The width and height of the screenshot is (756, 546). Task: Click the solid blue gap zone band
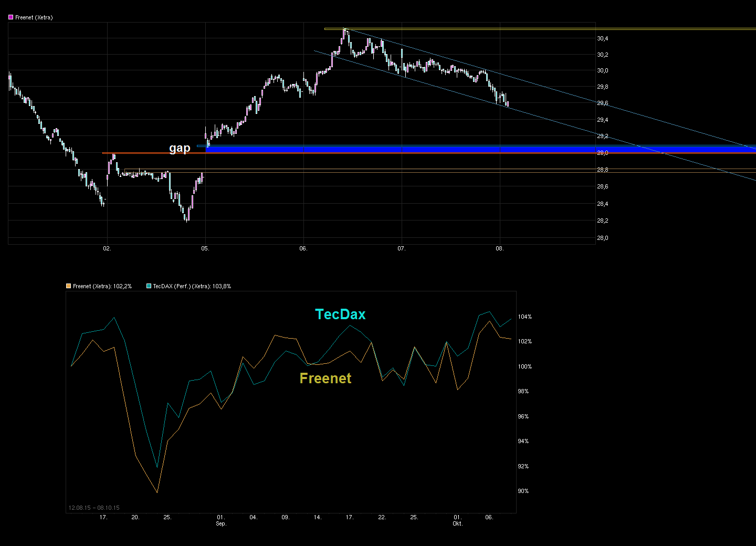[x=481, y=150]
